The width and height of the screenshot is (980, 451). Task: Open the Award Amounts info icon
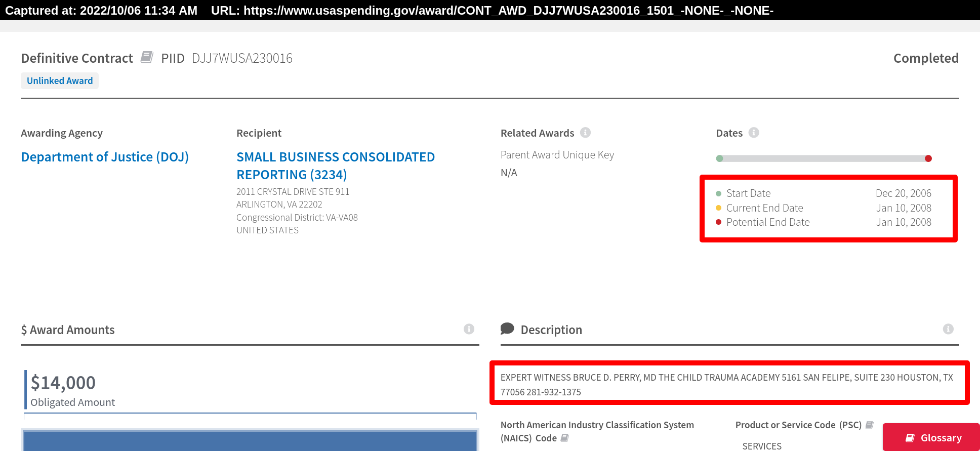tap(469, 329)
